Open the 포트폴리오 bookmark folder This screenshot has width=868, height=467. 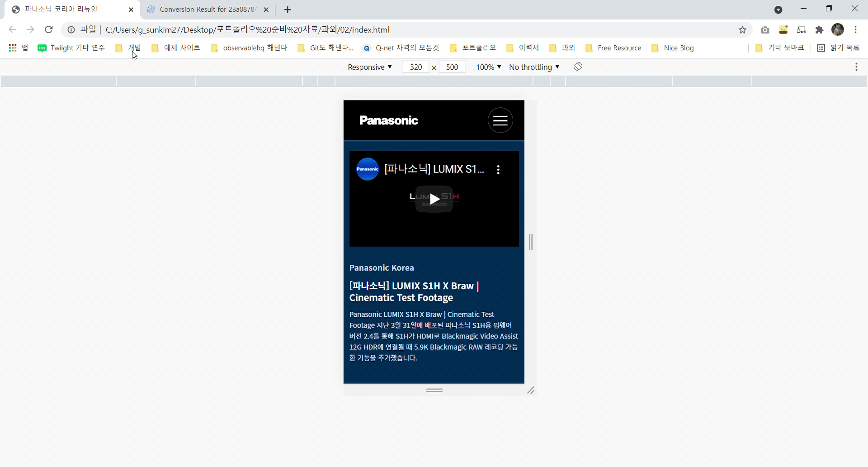point(473,48)
